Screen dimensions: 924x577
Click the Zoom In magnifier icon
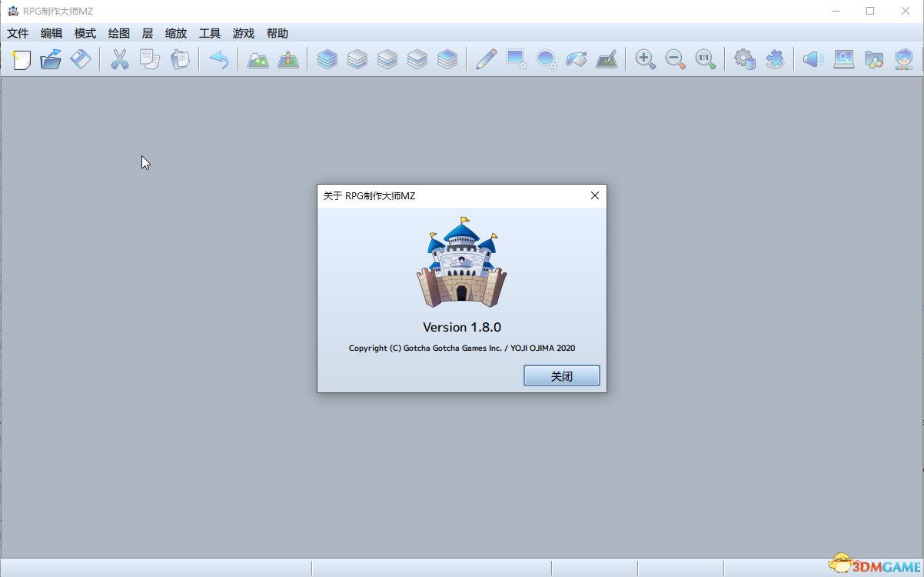[646, 59]
